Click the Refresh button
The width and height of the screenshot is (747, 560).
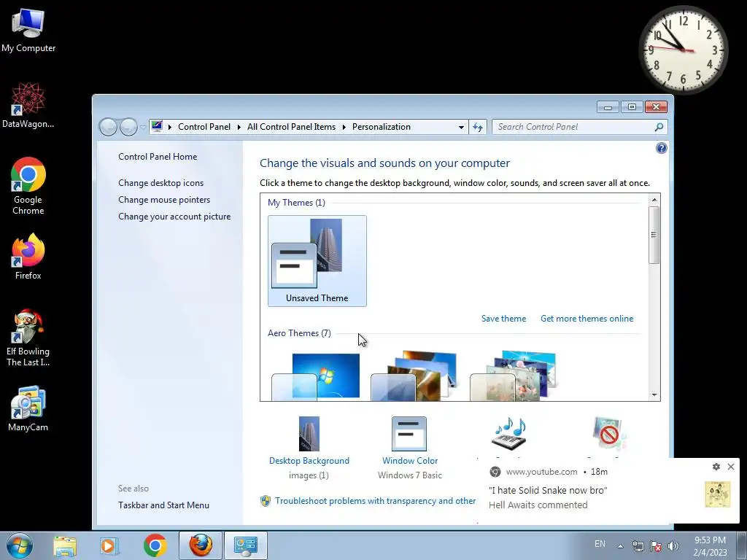coord(477,127)
